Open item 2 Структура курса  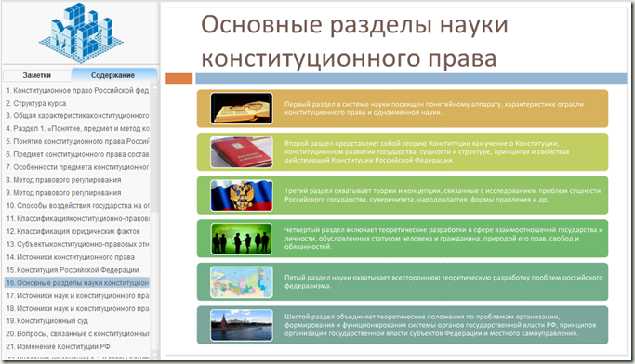pos(77,103)
